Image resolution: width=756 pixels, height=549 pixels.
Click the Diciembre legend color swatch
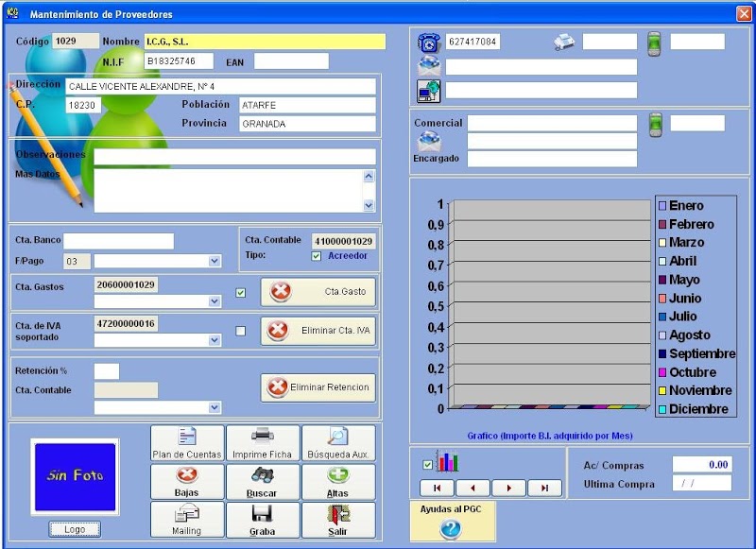[662, 409]
